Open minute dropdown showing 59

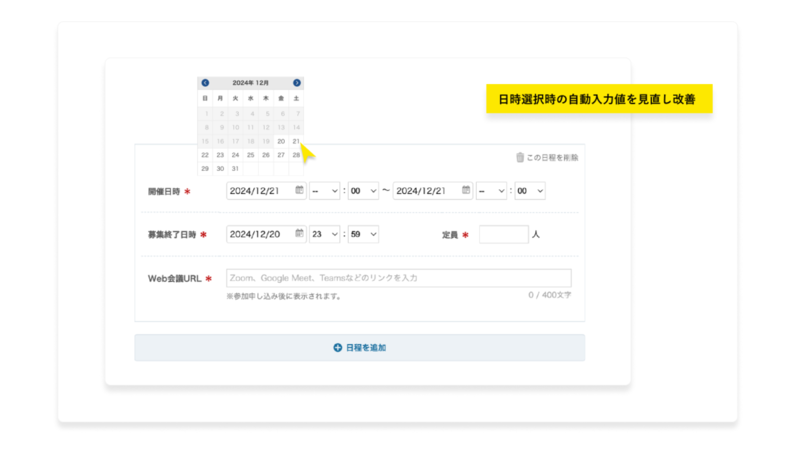[363, 234]
